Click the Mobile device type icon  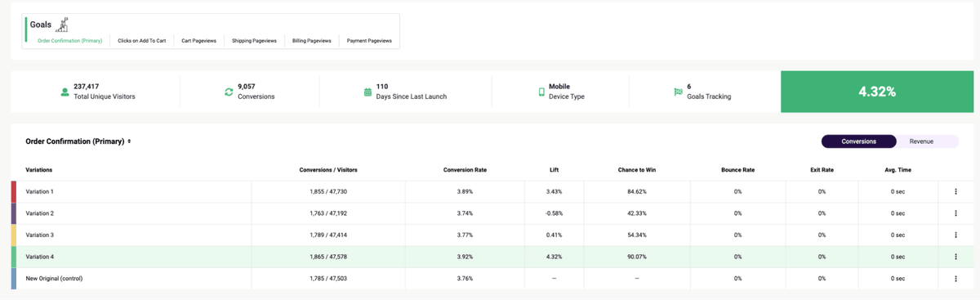click(541, 92)
